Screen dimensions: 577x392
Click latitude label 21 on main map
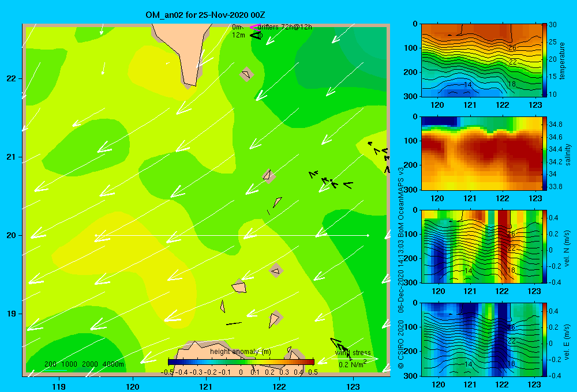click(x=11, y=157)
